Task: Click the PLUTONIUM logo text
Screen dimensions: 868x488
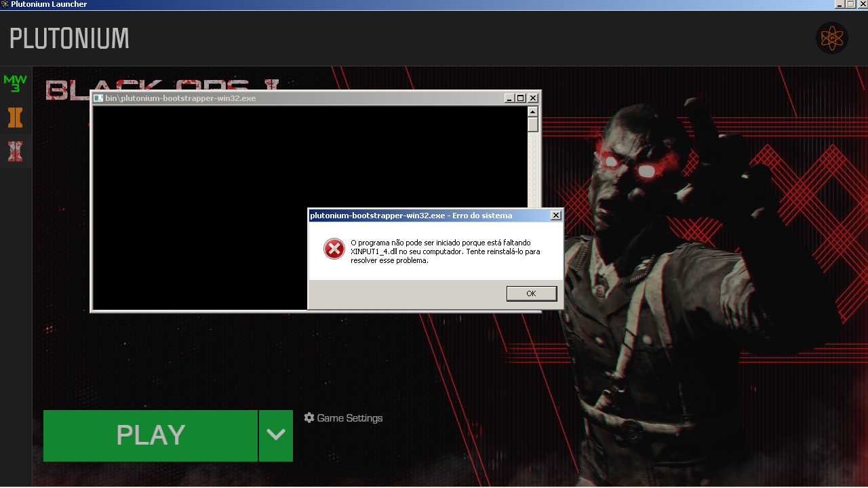Action: click(69, 39)
